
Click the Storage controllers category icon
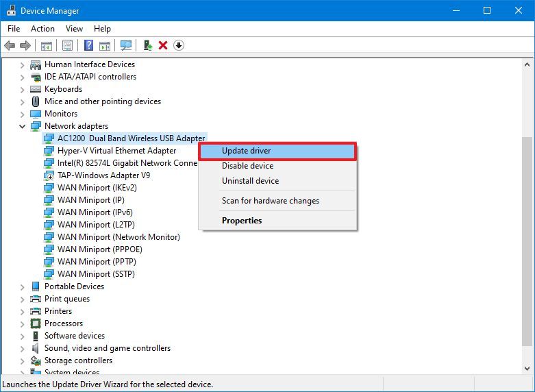[x=36, y=360]
